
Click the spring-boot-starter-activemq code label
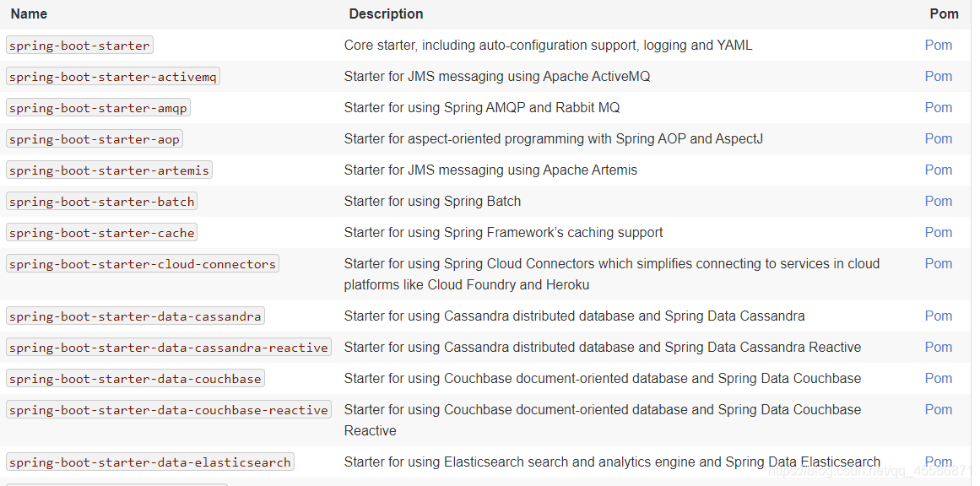pos(113,78)
